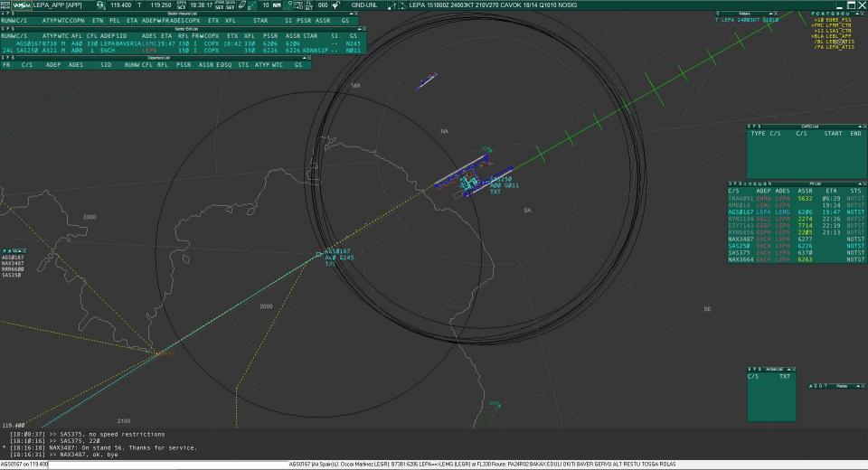Select NAX3664 row in flight plan list

796,259
